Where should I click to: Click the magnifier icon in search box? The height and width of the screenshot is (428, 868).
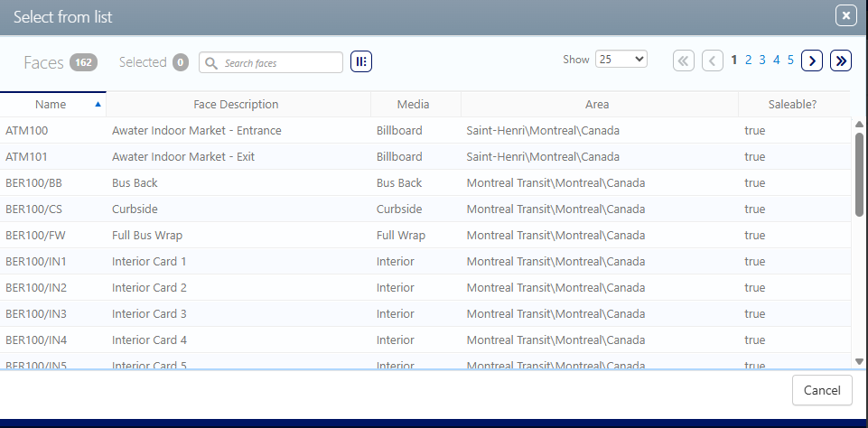click(211, 63)
